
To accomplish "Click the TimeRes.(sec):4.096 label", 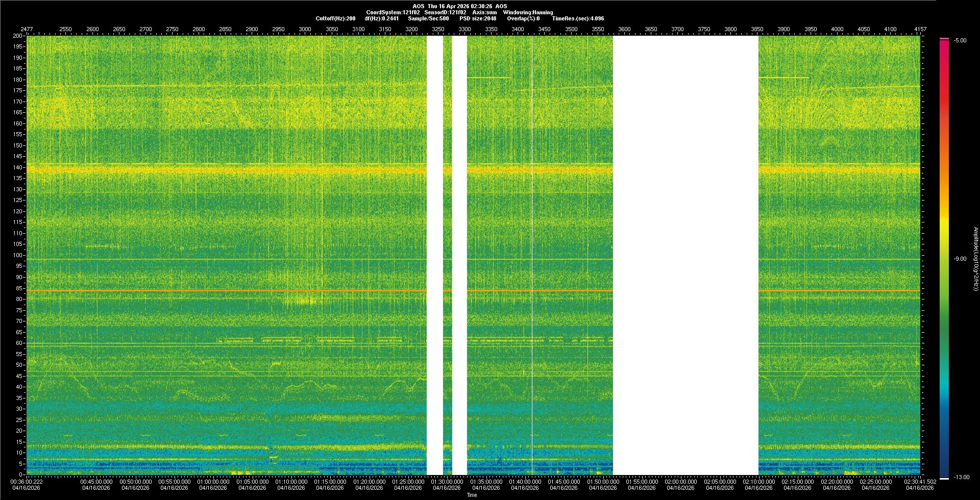I will (x=578, y=18).
